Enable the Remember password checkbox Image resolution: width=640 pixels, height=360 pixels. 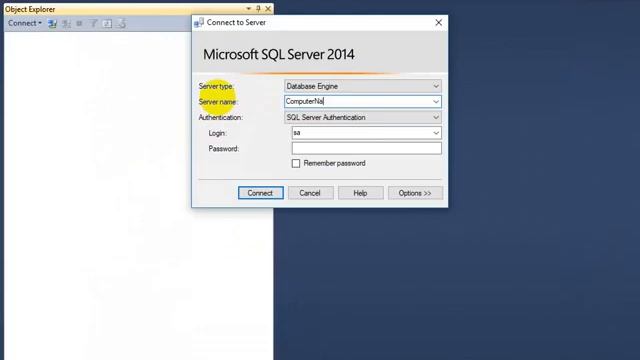[x=296, y=164]
